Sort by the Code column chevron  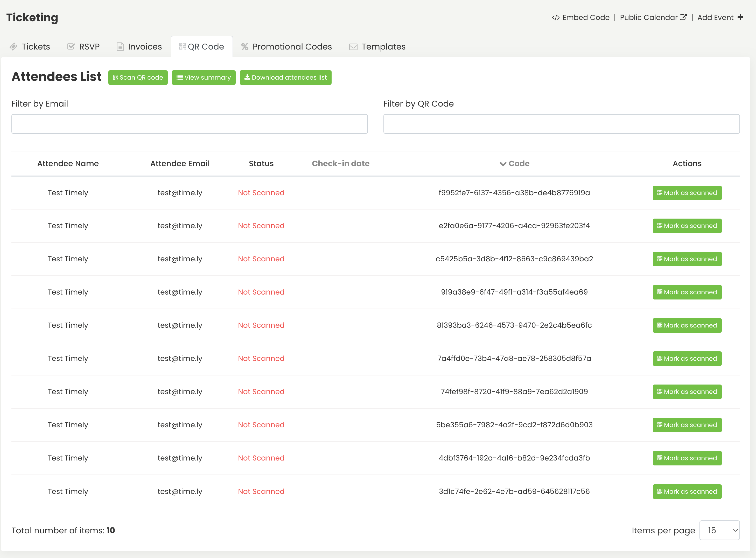click(503, 164)
